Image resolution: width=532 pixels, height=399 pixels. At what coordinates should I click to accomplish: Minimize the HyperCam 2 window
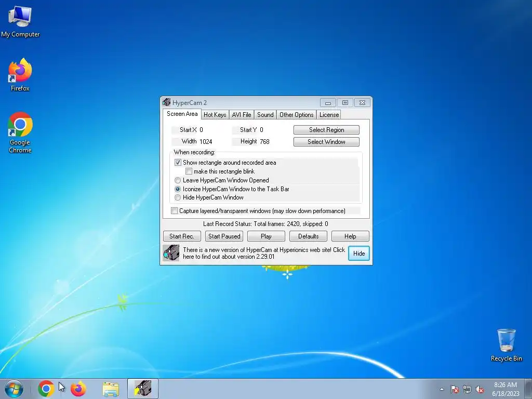tap(328, 103)
